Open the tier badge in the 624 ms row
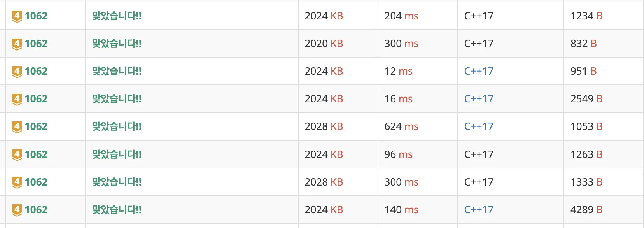 click(x=17, y=127)
